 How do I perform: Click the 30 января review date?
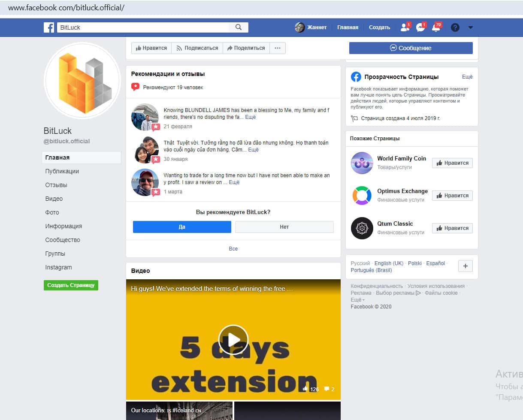[x=175, y=159]
